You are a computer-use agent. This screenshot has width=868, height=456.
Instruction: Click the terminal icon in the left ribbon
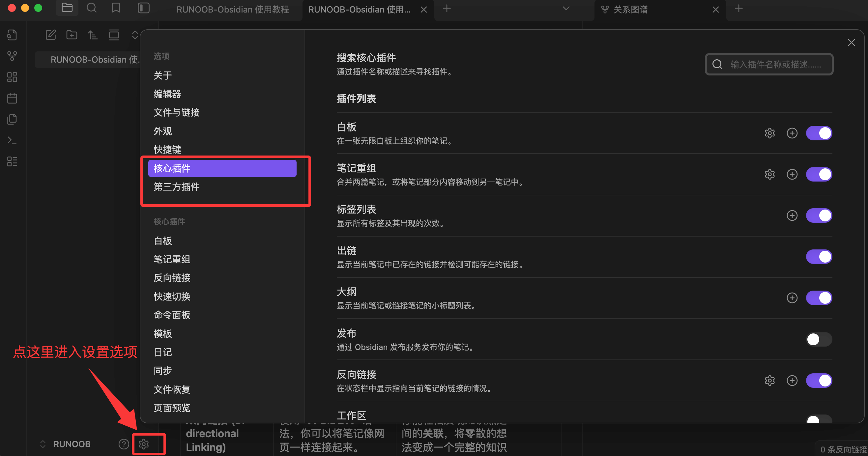[x=12, y=140]
